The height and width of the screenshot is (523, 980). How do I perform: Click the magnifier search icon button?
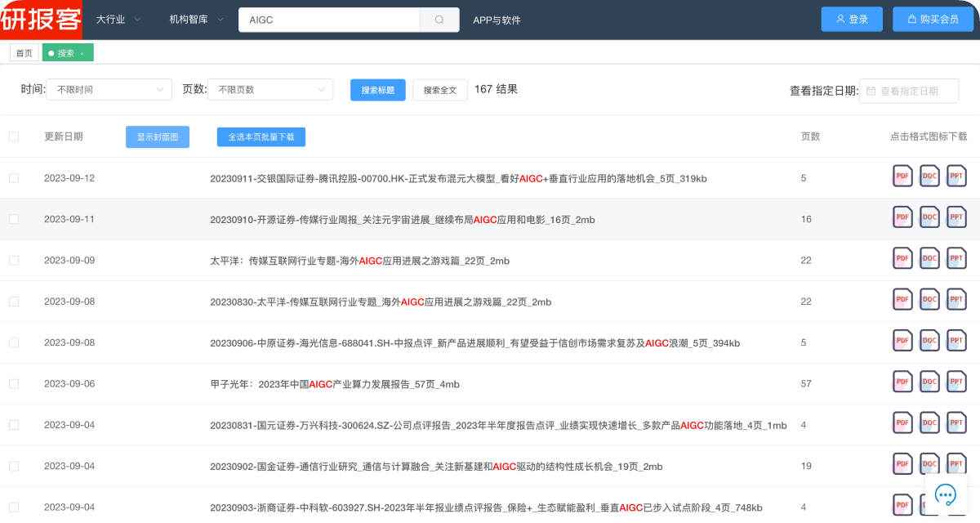pyautogui.click(x=439, y=20)
